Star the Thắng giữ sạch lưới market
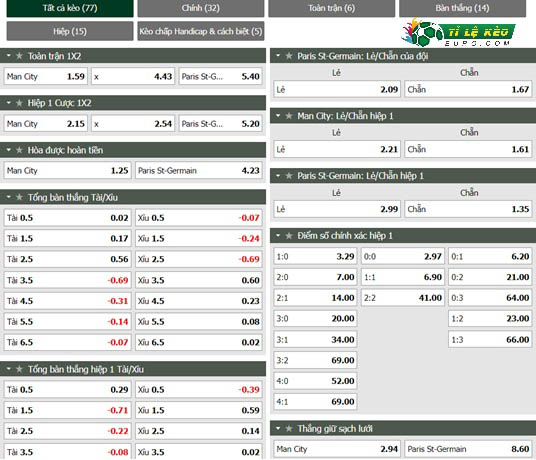The width and height of the screenshot is (536, 460). coord(289,429)
